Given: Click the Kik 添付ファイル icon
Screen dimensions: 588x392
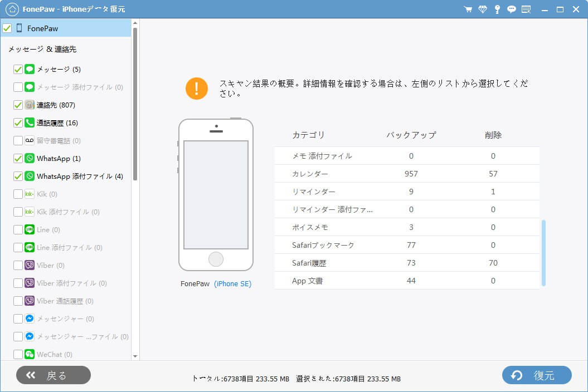Looking at the screenshot, I should [30, 212].
